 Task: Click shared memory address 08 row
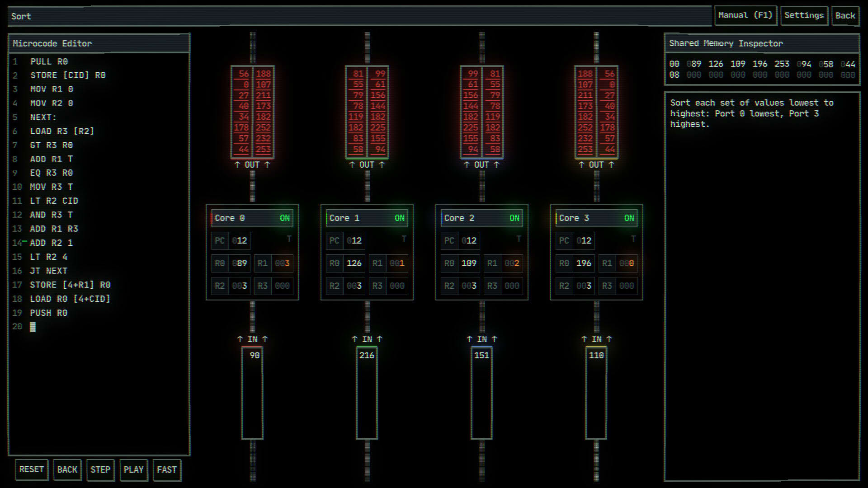click(762, 75)
